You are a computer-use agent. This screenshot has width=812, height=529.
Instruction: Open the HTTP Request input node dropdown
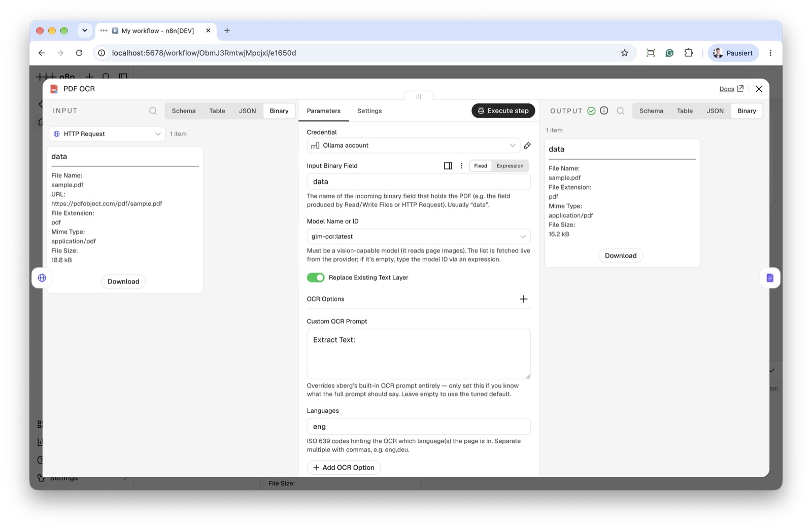click(107, 134)
